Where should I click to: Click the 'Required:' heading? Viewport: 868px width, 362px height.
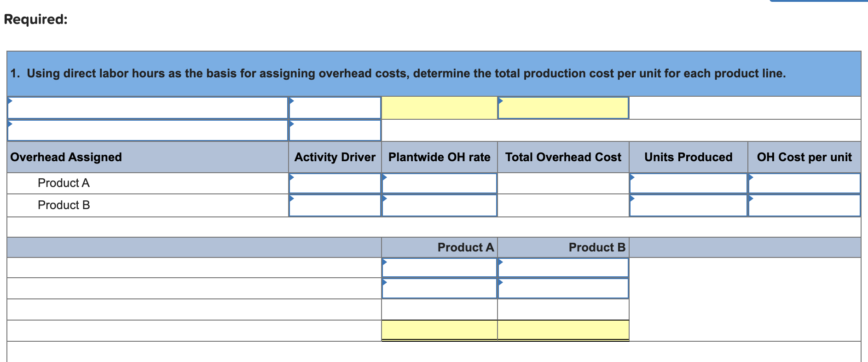tap(36, 19)
